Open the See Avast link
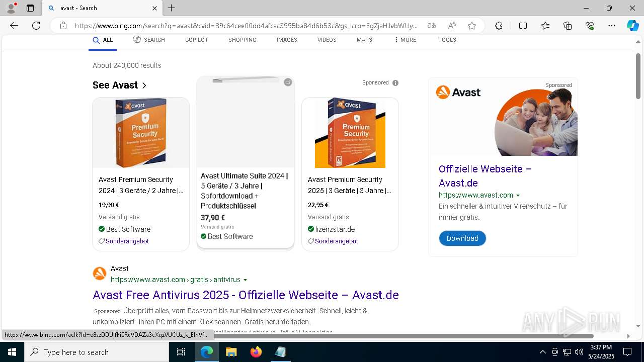Viewport: 644px width, 362px height. [x=120, y=85]
